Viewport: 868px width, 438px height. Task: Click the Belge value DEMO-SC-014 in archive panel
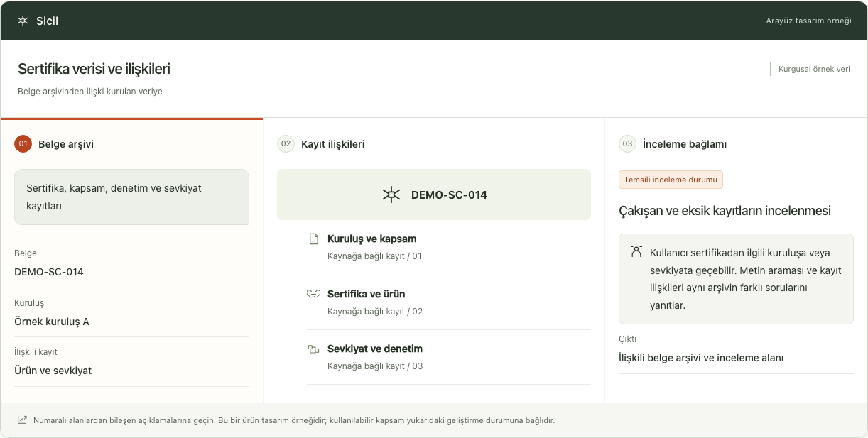49,272
